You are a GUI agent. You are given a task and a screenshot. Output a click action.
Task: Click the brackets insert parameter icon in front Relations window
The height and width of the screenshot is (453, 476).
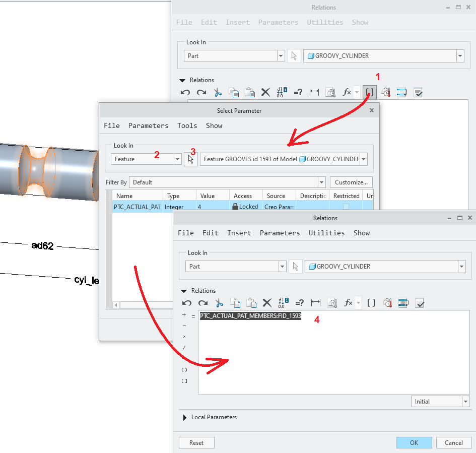click(x=371, y=303)
